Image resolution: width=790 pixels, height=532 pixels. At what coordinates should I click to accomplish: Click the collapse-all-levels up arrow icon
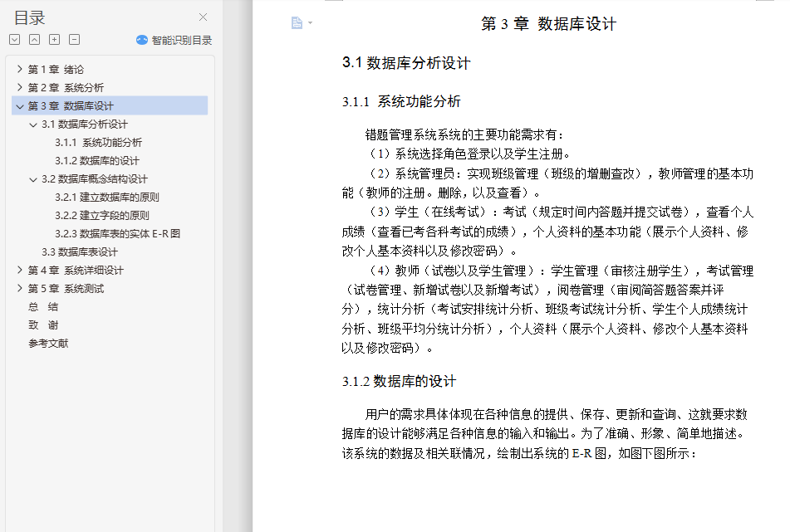pyautogui.click(x=34, y=40)
